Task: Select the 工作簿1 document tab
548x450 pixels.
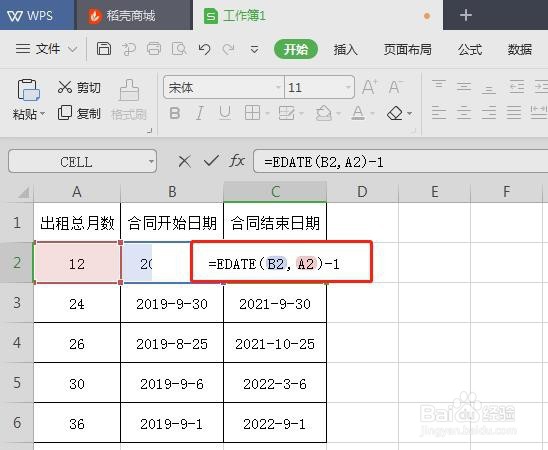Action: tap(318, 15)
